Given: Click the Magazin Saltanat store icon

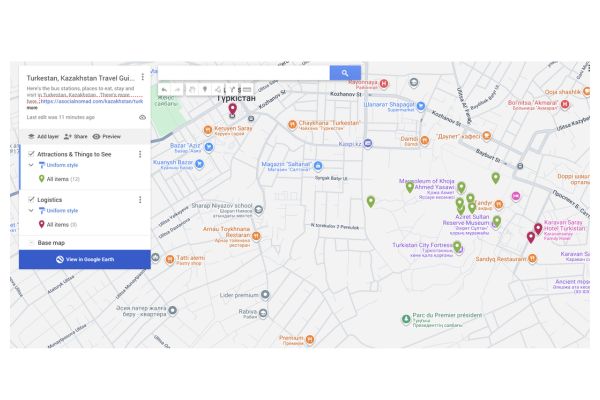Looking at the screenshot, I should [318, 166].
